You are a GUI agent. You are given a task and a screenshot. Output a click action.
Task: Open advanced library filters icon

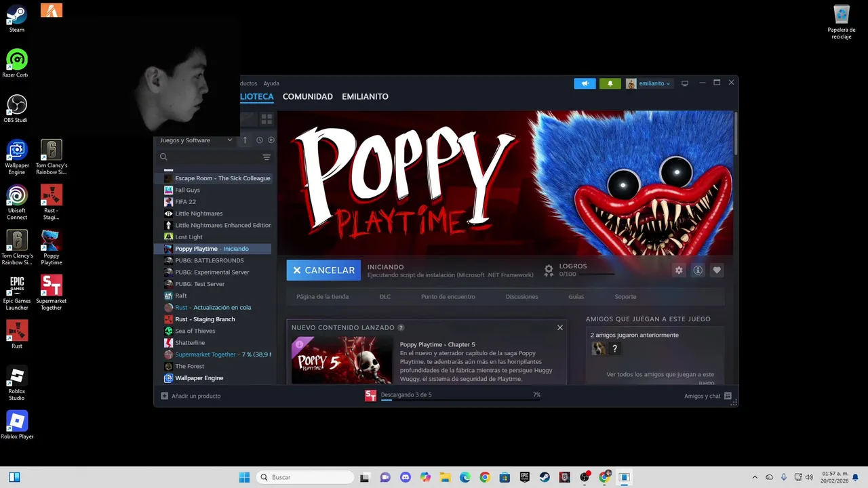(x=267, y=157)
